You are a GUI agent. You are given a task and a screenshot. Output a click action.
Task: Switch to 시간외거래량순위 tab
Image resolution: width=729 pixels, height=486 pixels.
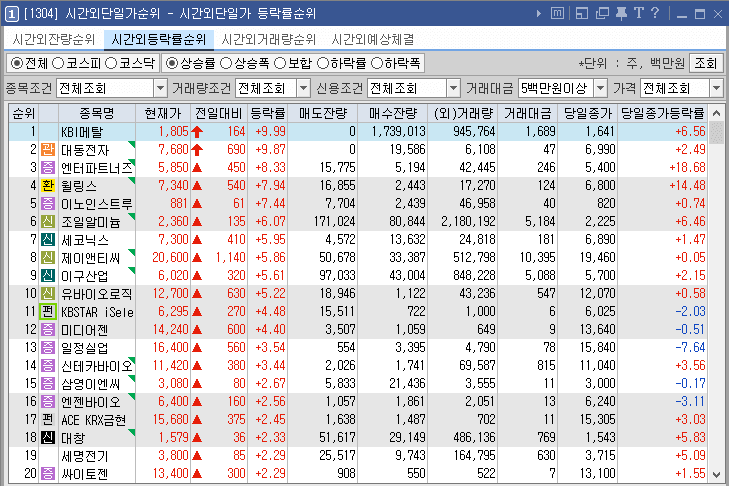pyautogui.click(x=269, y=40)
